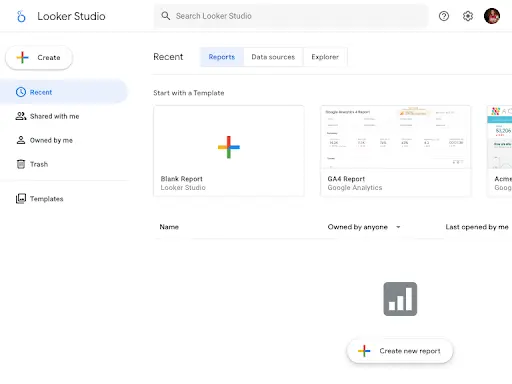Click the Looker Studio subtitle under Blank Report
The height and width of the screenshot is (384, 512).
(x=183, y=188)
